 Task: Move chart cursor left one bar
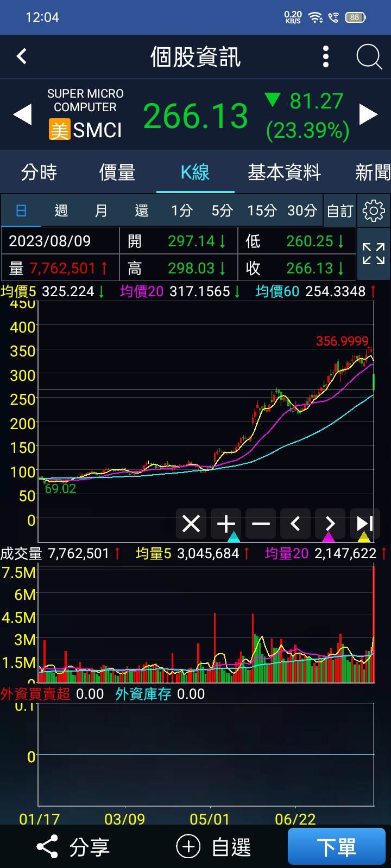coord(295,524)
